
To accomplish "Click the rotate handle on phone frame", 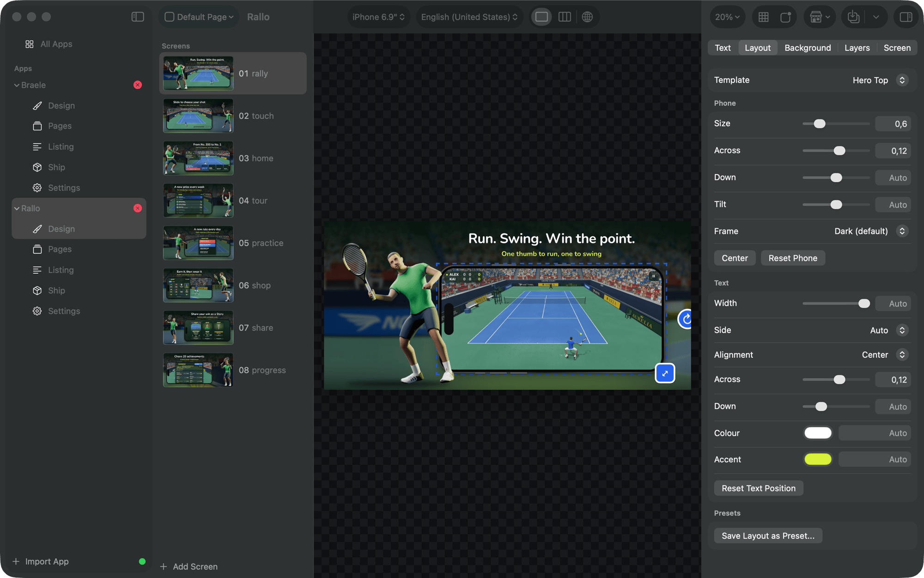I will [x=686, y=319].
